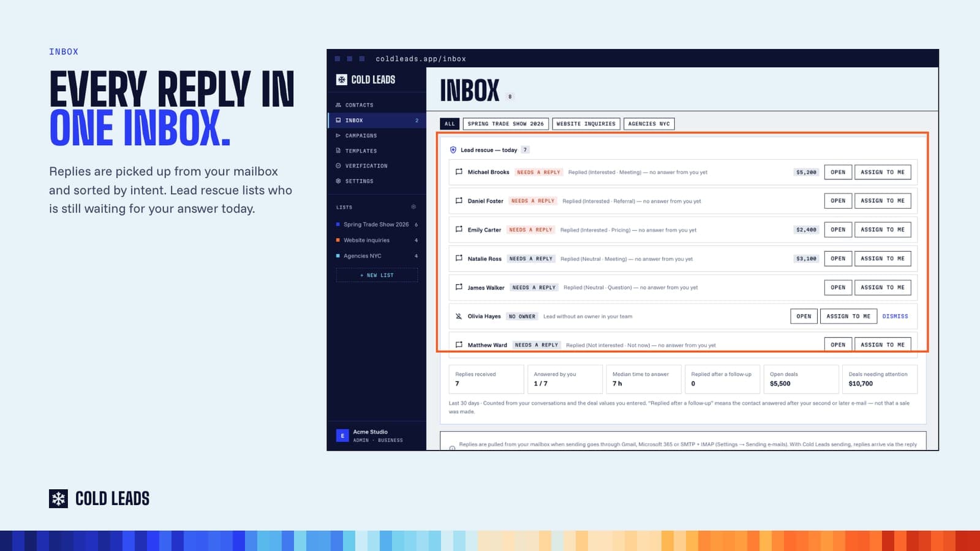Viewport: 980px width, 551px height.
Task: Click the Campaigns play icon in sidebar
Action: (338, 136)
